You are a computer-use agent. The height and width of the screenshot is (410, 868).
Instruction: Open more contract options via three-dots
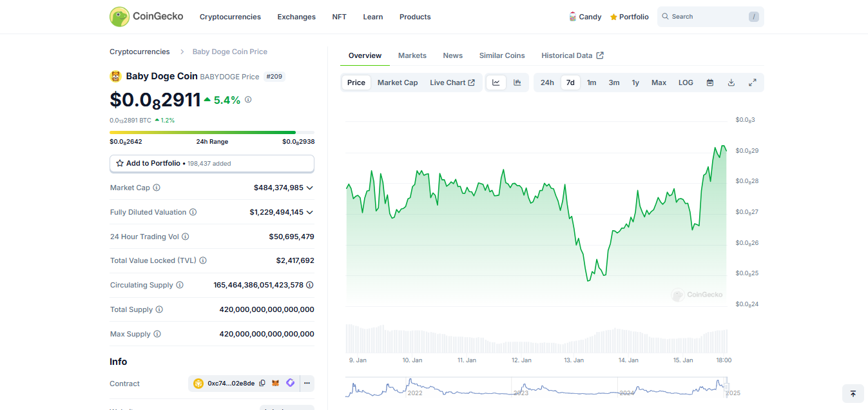pos(307,384)
